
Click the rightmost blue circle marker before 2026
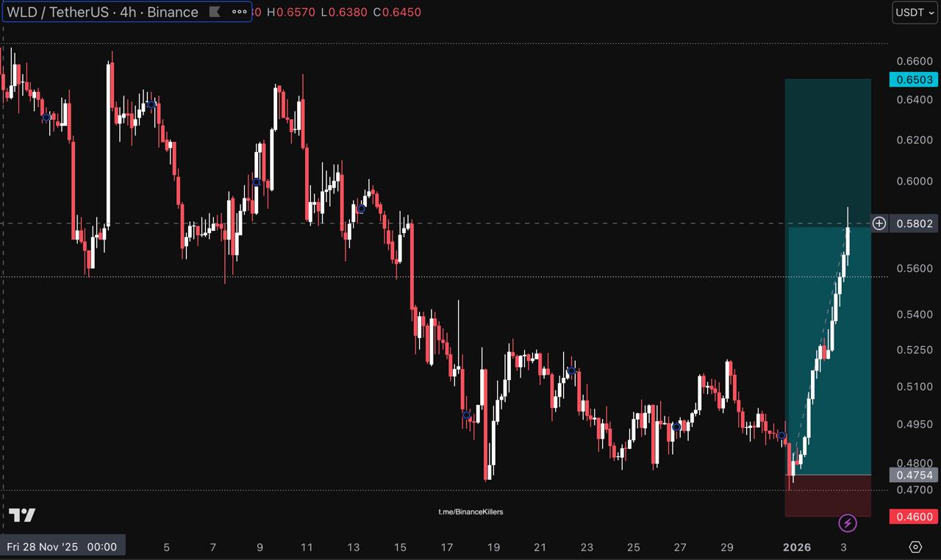pos(782,436)
